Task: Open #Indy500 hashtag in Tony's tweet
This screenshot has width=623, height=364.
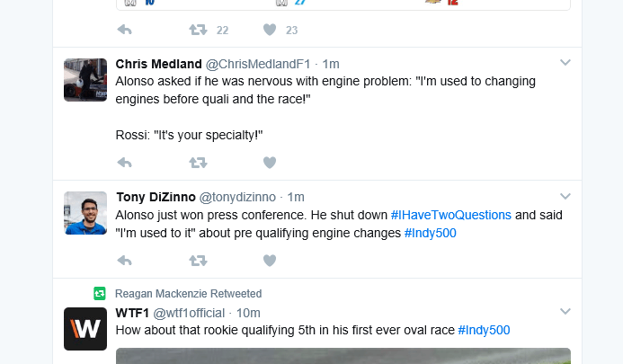Action: coord(431,233)
